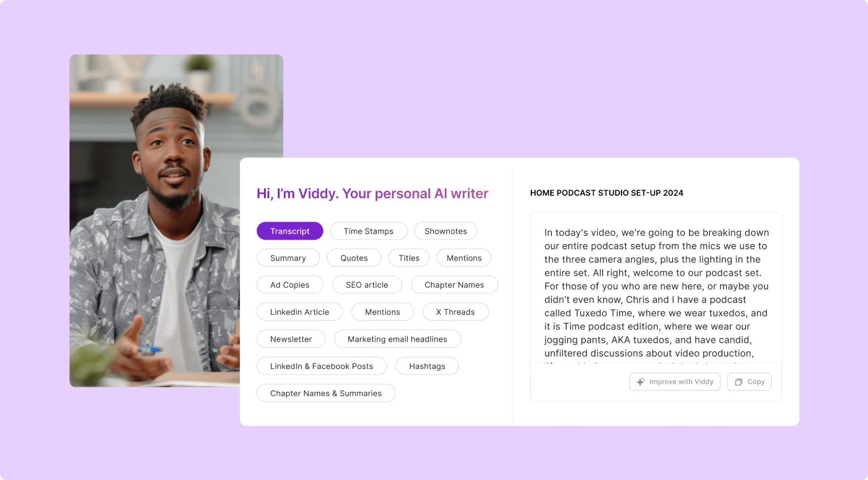
Task: Toggle the Summary content option
Action: [x=288, y=257]
